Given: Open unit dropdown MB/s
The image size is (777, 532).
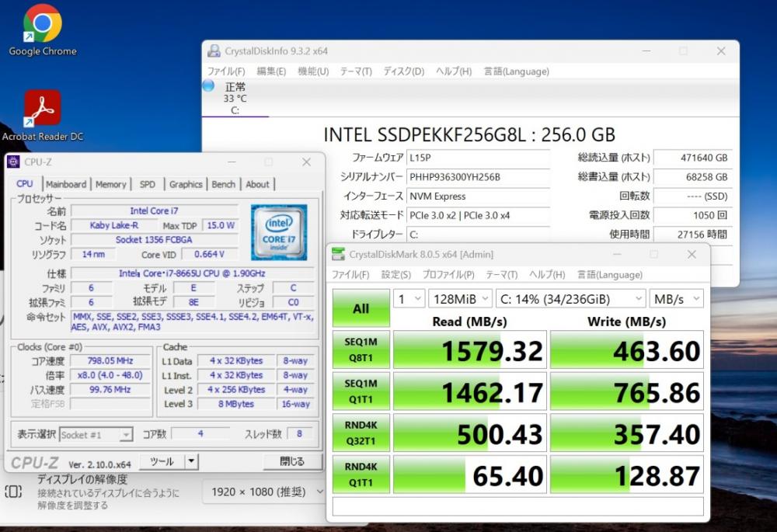Looking at the screenshot, I should coord(676,299).
